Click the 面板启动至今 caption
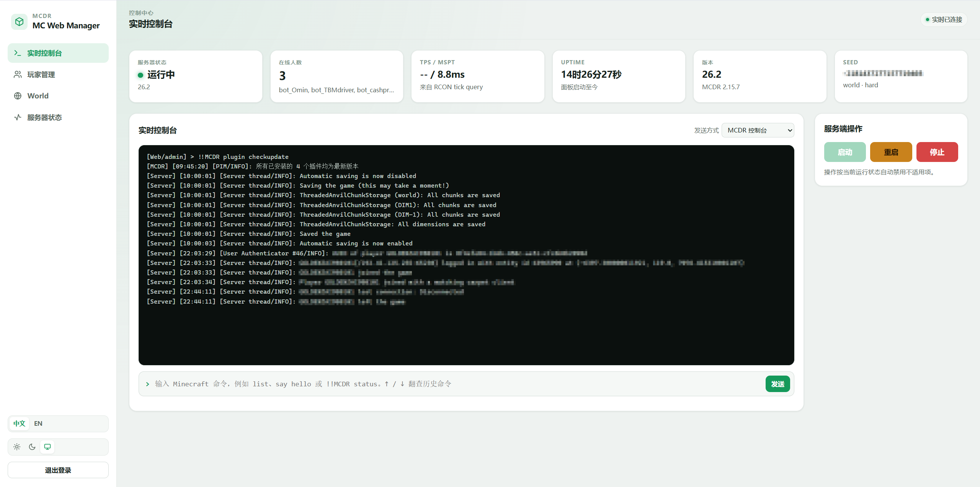Screen dimensions: 980x487 tap(579, 87)
